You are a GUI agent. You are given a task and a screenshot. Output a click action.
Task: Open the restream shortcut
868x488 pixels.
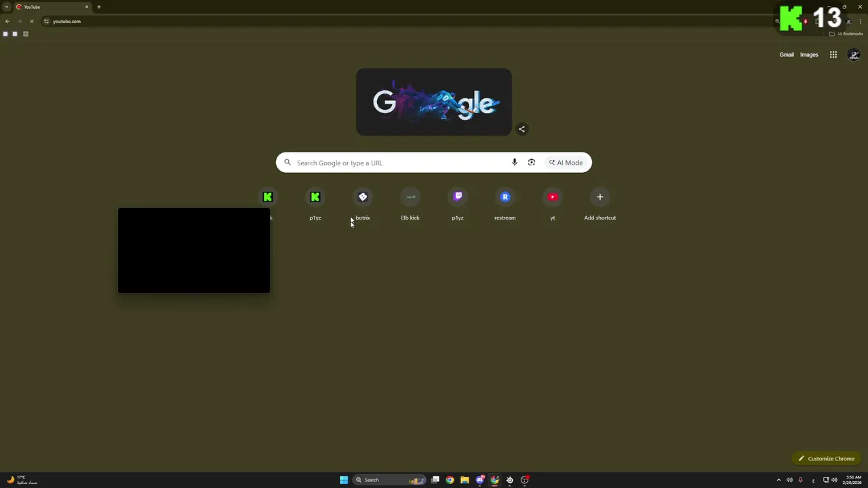[x=505, y=204]
